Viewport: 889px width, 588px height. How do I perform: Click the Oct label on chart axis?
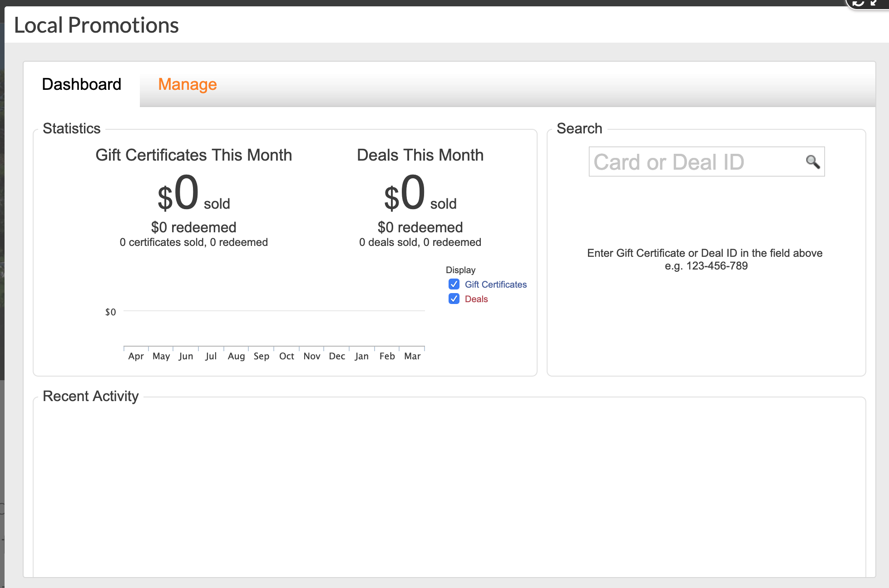pyautogui.click(x=286, y=356)
